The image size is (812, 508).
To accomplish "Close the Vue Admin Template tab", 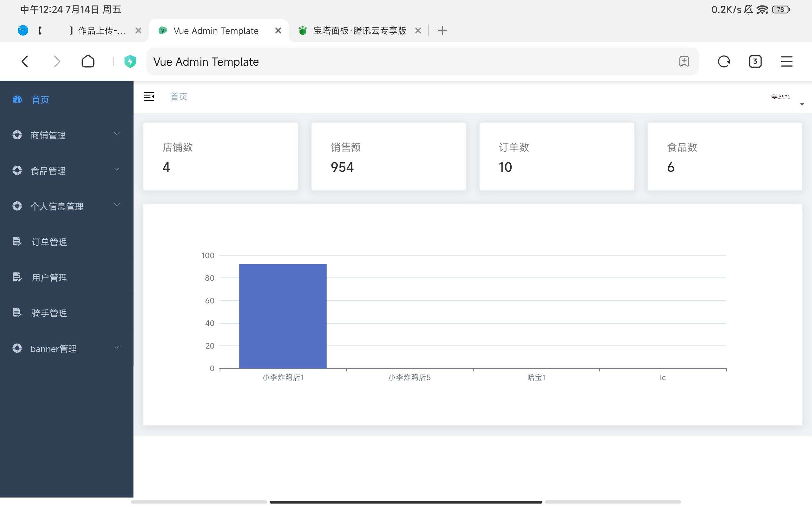I will point(278,30).
